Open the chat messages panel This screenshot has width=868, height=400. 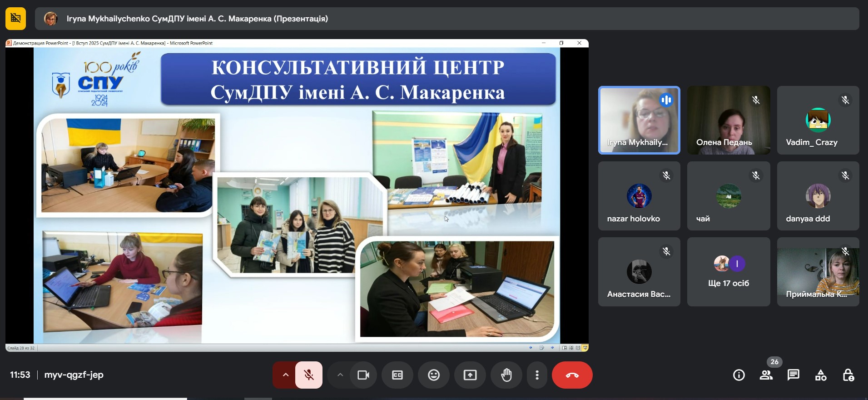click(794, 375)
